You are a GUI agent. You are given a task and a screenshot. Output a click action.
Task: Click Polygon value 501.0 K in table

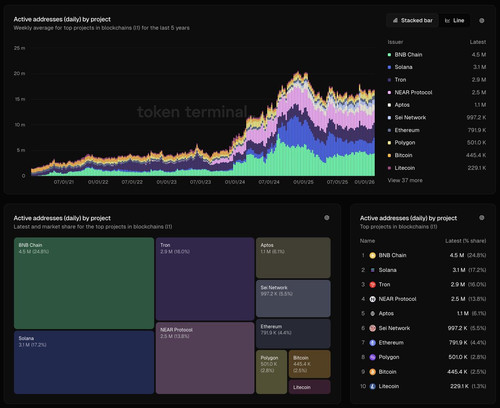pyautogui.click(x=458, y=357)
